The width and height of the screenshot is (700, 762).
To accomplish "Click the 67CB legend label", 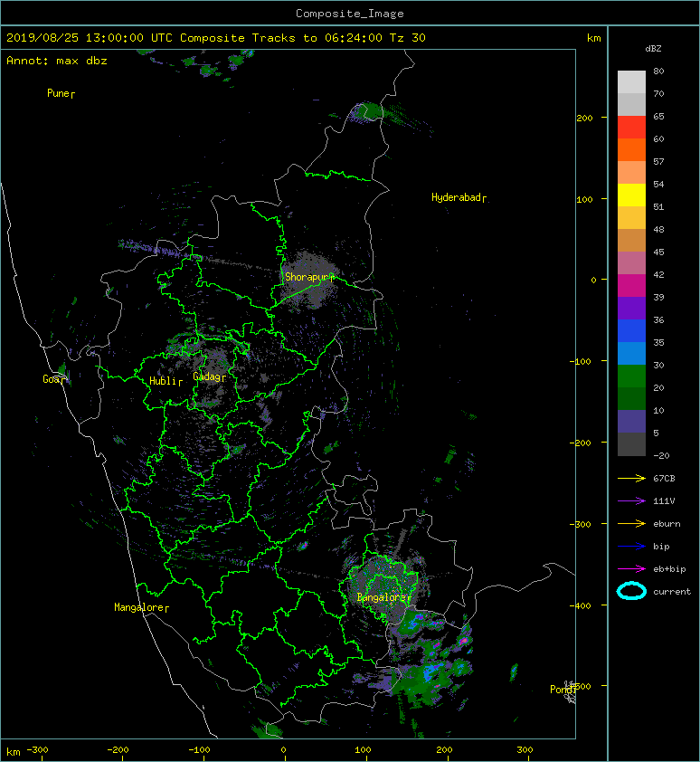I will (x=664, y=479).
